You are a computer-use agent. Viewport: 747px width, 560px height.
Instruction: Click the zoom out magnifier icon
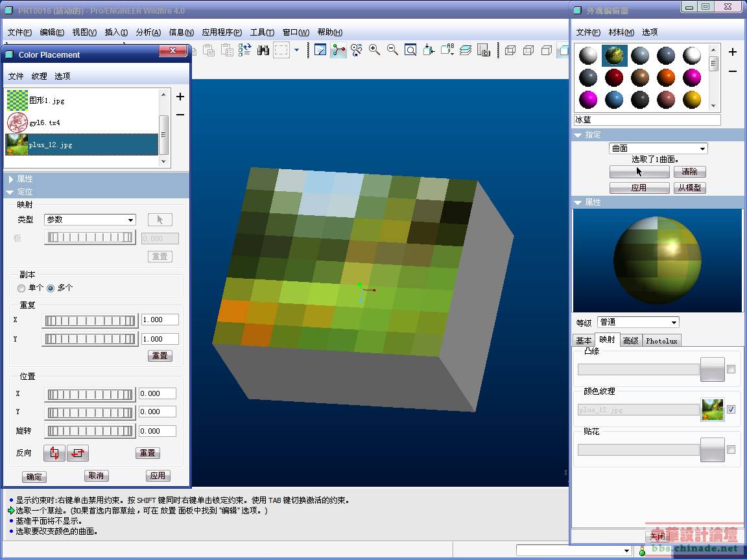[x=392, y=50]
